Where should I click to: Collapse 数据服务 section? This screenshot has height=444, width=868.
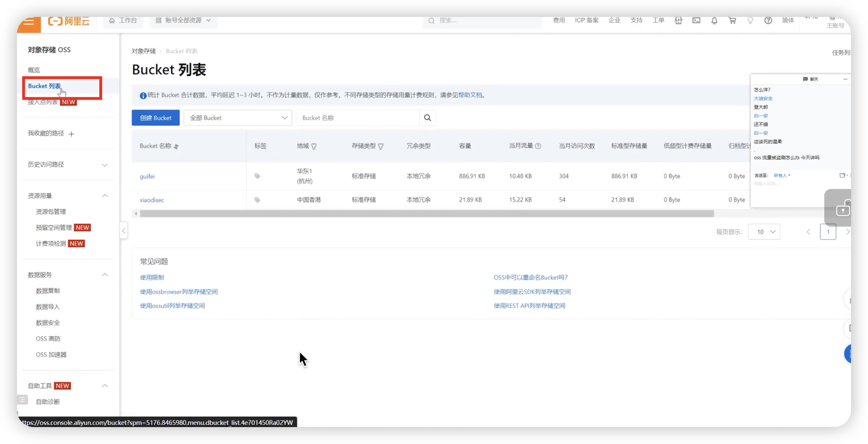[x=105, y=275]
